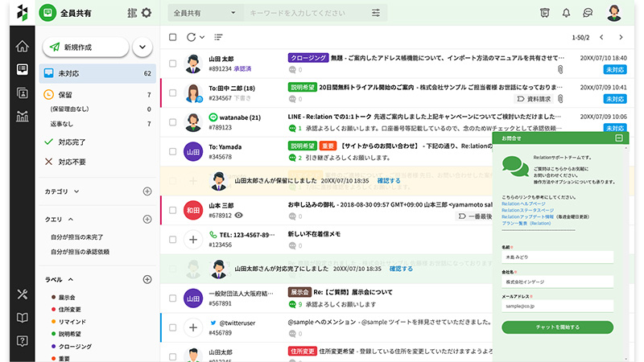Click the notification bell icon
644x362 pixels.
coord(566,13)
